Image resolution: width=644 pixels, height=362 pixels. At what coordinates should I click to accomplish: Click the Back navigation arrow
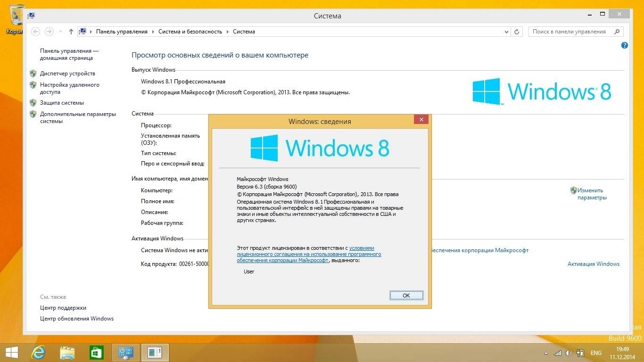[x=35, y=32]
